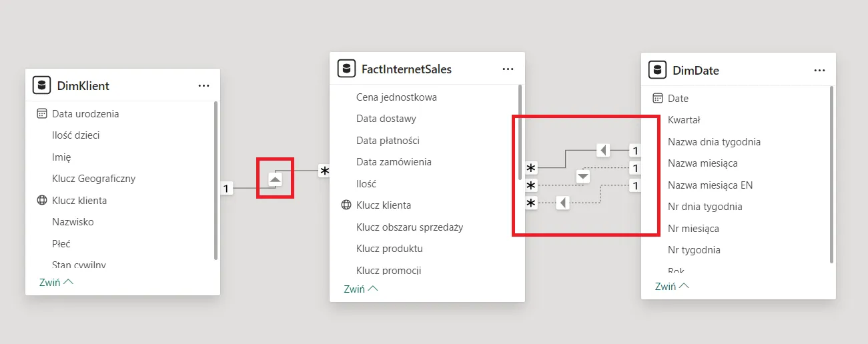
Task: Open DimDate more options ellipsis
Action: point(820,71)
